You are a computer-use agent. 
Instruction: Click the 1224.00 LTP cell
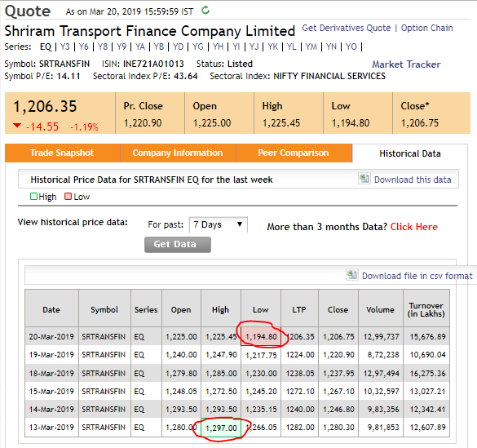300,355
